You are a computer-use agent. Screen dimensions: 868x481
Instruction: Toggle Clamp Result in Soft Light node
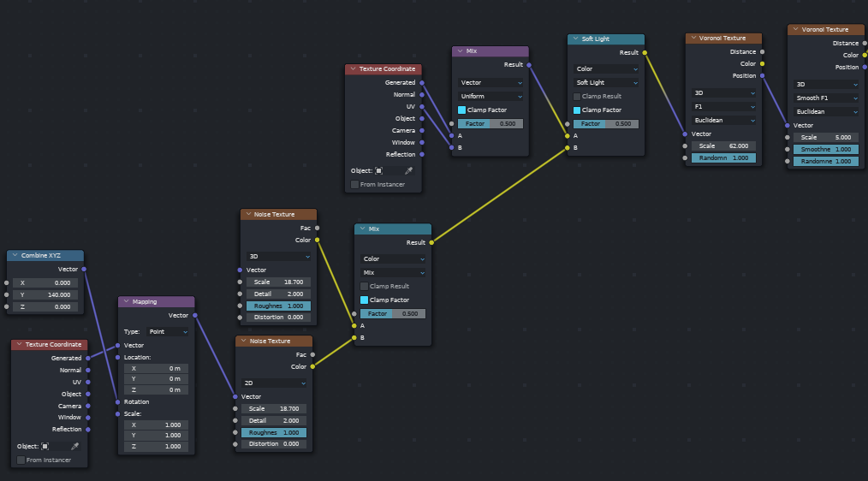(x=577, y=97)
